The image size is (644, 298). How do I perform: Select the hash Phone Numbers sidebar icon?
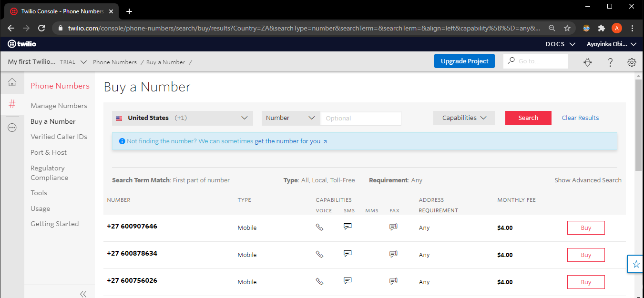[12, 104]
